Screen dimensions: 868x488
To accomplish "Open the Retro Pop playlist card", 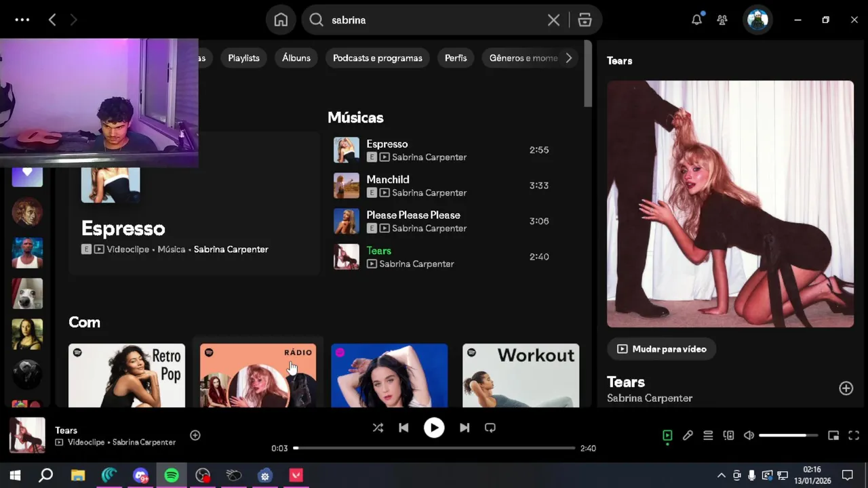I will (127, 375).
